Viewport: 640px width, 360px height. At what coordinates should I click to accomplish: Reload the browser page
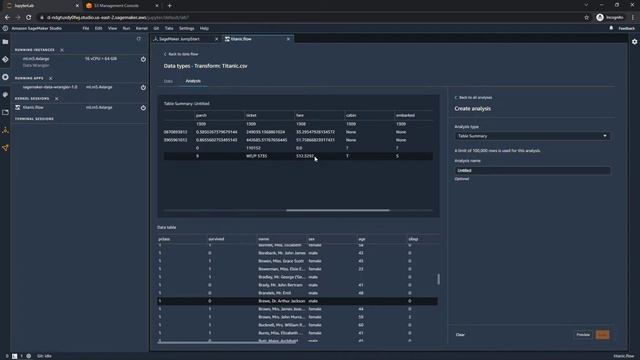click(x=29, y=18)
